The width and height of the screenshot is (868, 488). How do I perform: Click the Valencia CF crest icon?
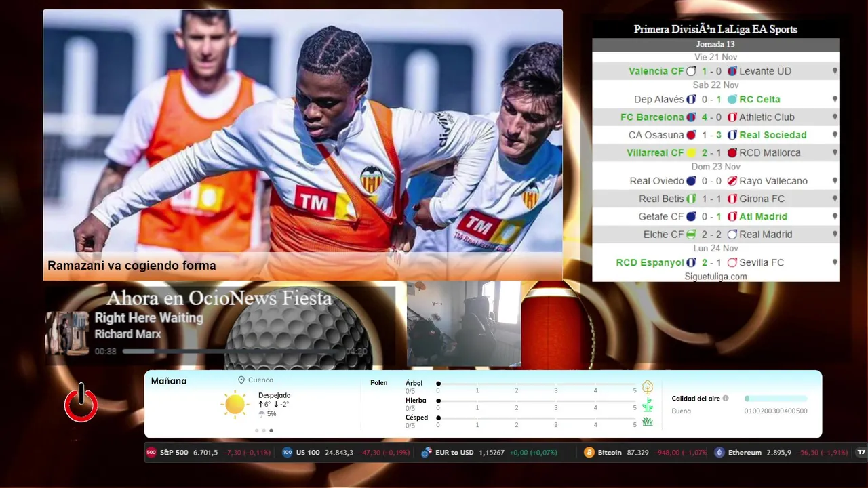point(691,71)
